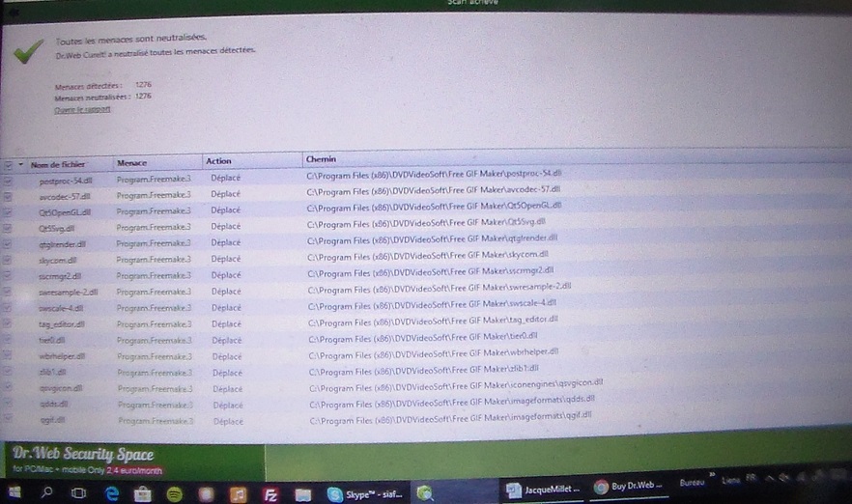The image size is (852, 504).
Task: Open the dropdown arrow beside header checkbox
Action: tap(20, 164)
